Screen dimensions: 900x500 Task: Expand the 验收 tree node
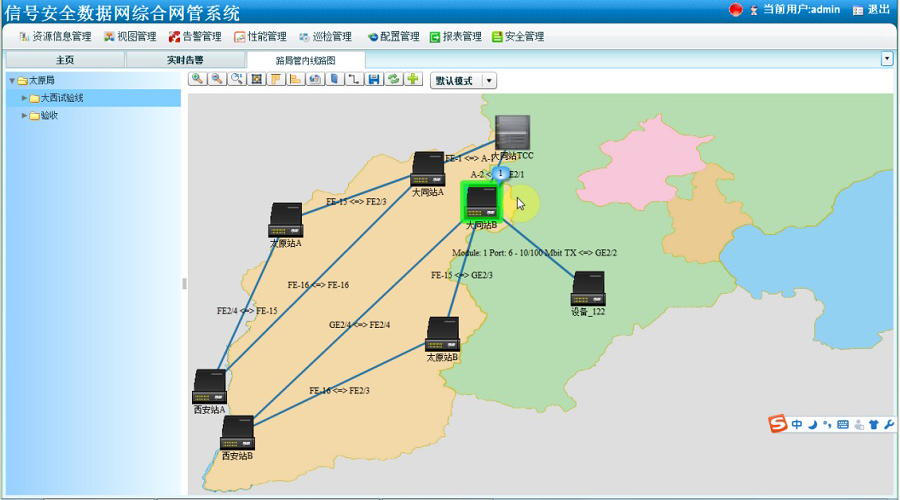25,115
